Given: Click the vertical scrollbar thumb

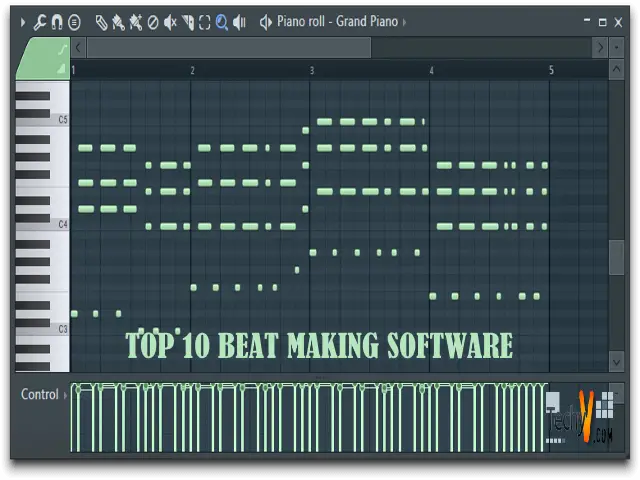Looking at the screenshot, I should click(x=616, y=258).
